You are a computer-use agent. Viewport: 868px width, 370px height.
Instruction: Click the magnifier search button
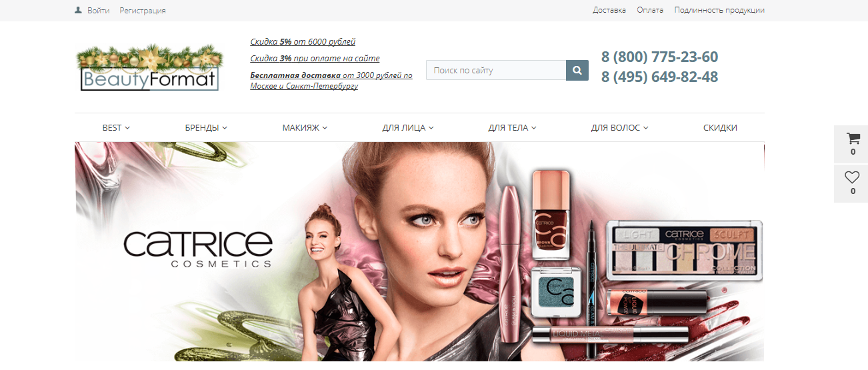[x=577, y=70]
